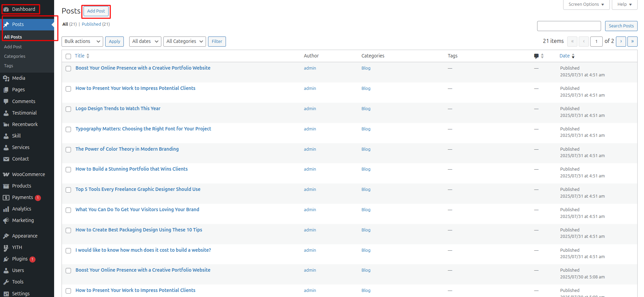Click the Skill icon
Image resolution: width=644 pixels, height=297 pixels.
pyautogui.click(x=6, y=136)
